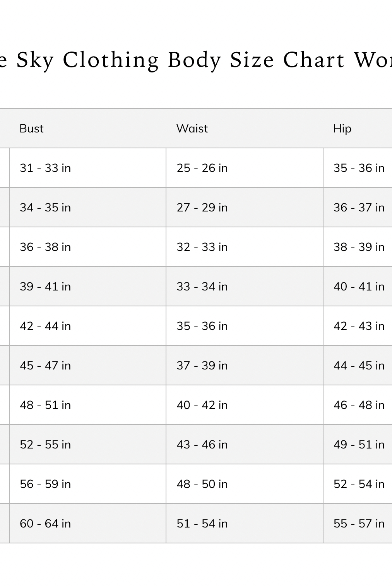Select the 52 - 54 in hip cell
The image size is (392, 586).
pos(359,484)
